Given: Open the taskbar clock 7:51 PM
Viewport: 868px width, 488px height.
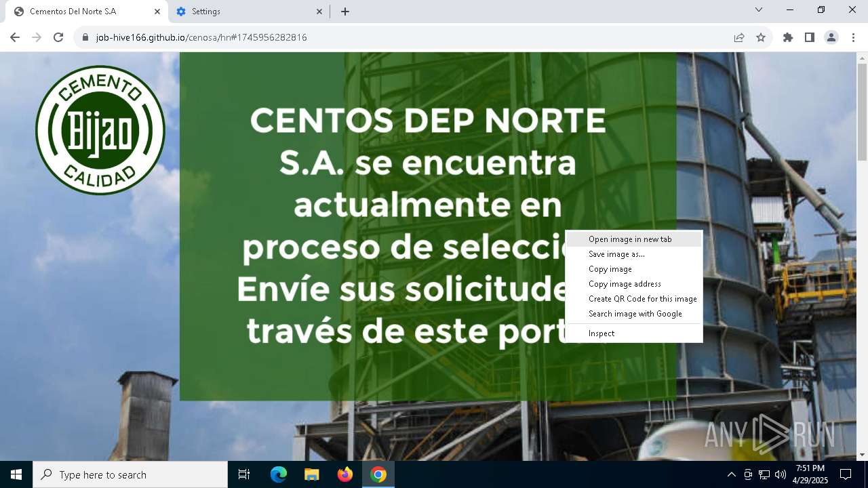Looking at the screenshot, I should [810, 474].
